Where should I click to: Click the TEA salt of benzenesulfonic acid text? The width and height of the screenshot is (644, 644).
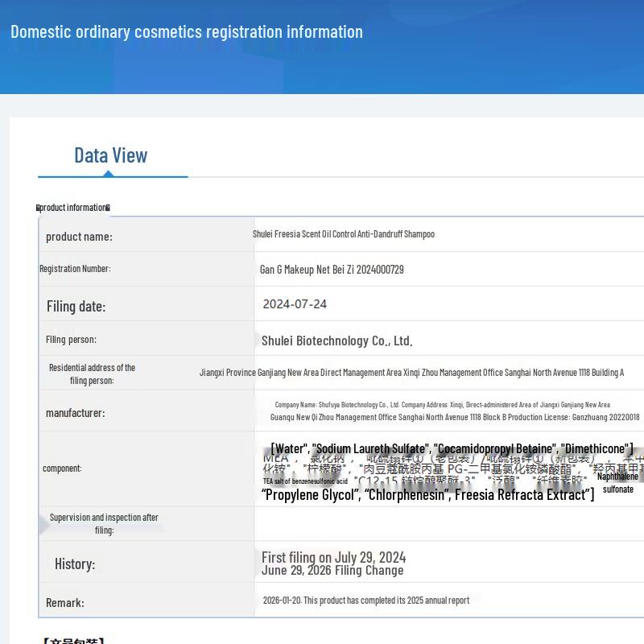[x=305, y=481]
